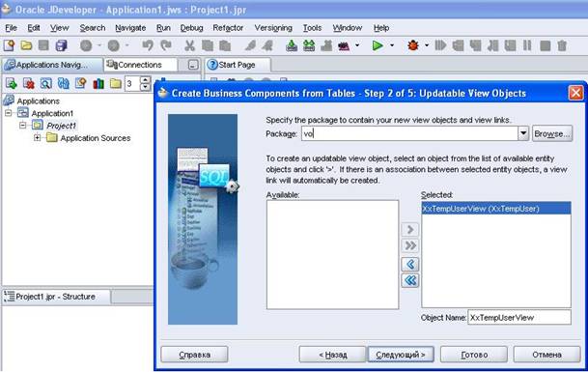Image resolution: width=588 pixels, height=372 pixels.
Task: Click the Redo arrow icon
Action: coord(165,45)
